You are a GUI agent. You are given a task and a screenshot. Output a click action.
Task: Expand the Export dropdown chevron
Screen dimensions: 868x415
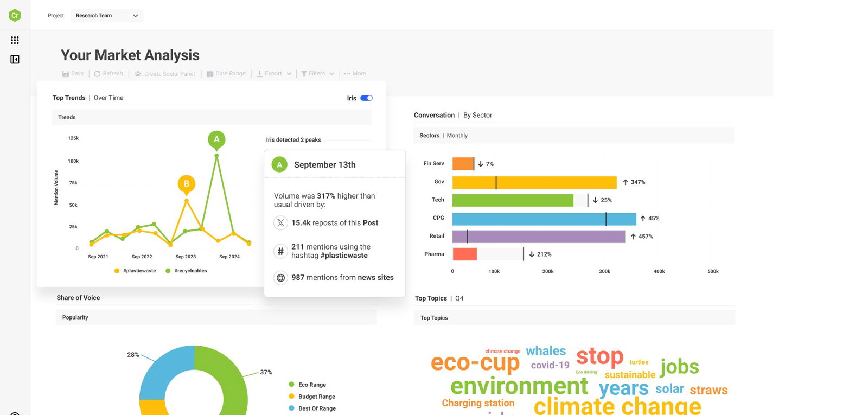click(289, 74)
